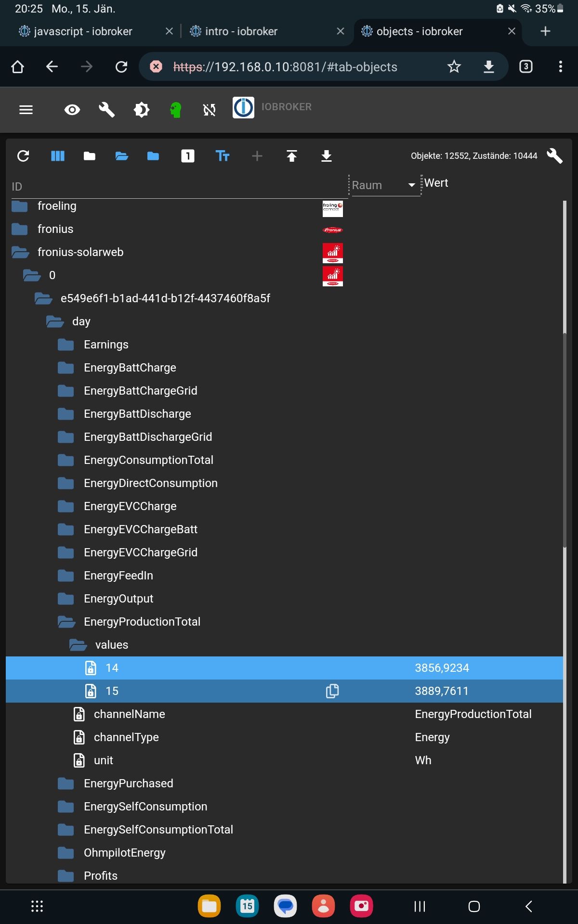The width and height of the screenshot is (578, 924).
Task: Collapse all folders in object tree
Action: coord(90,156)
